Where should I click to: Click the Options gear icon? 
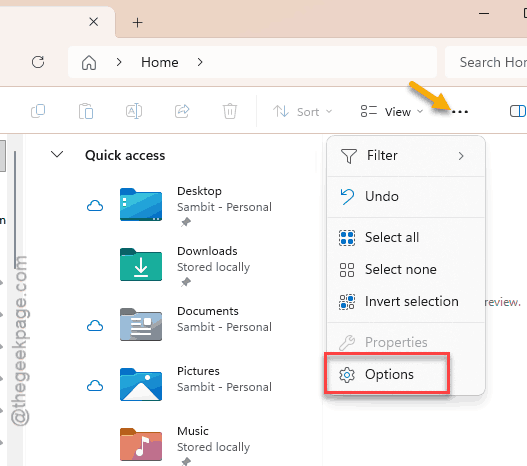point(347,375)
